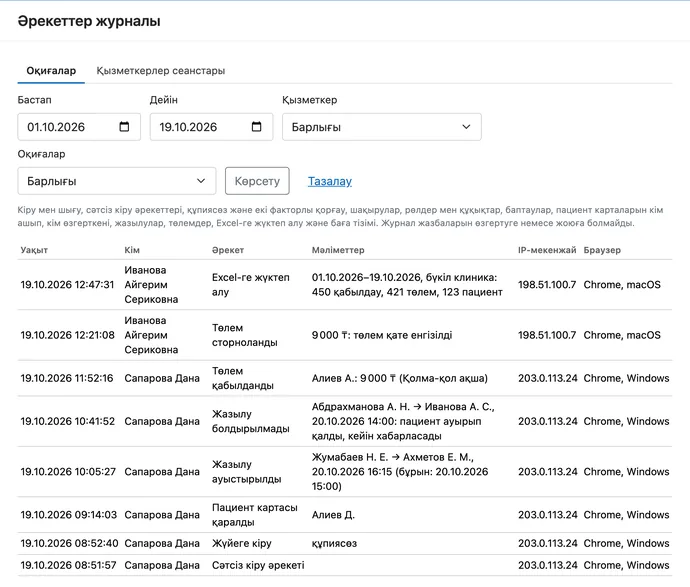This screenshot has width=690, height=587.
Task: Click IP 203.0.113.24 in the 11:52:16 row
Action: [547, 378]
